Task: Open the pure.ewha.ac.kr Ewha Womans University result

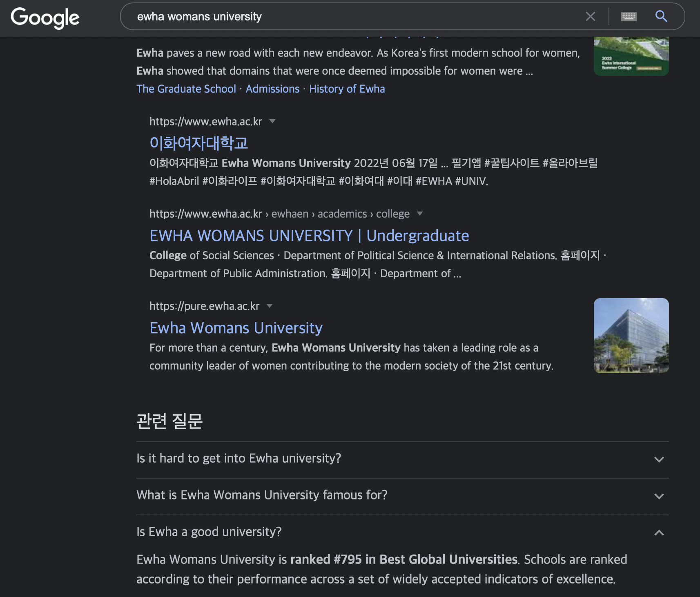Action: pyautogui.click(x=236, y=328)
